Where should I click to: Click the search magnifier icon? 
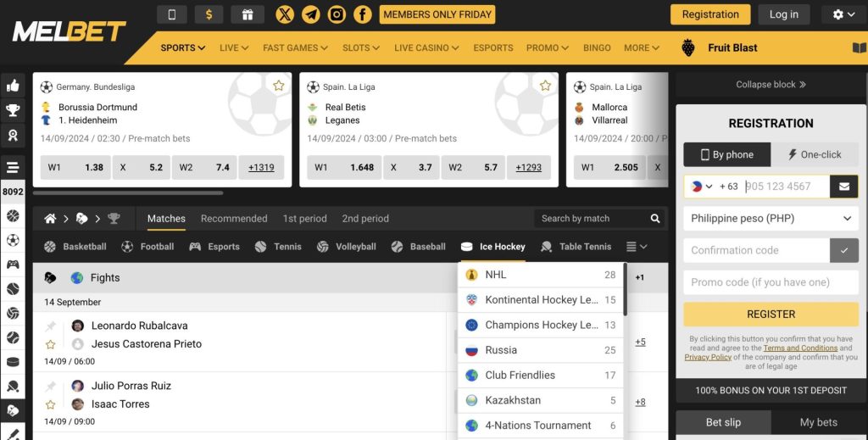pyautogui.click(x=655, y=219)
